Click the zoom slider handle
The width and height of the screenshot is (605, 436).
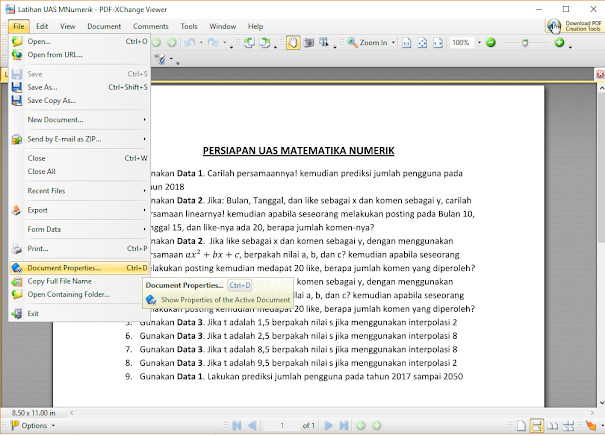[x=525, y=43]
